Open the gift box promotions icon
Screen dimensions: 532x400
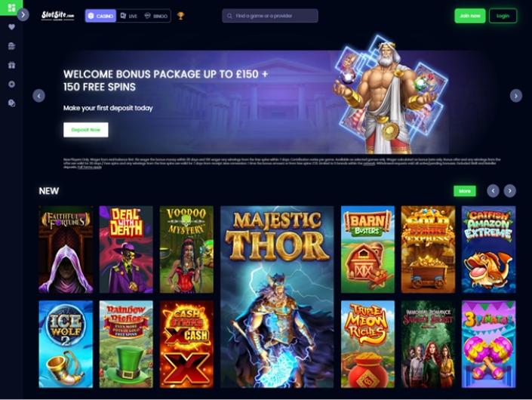click(11, 65)
